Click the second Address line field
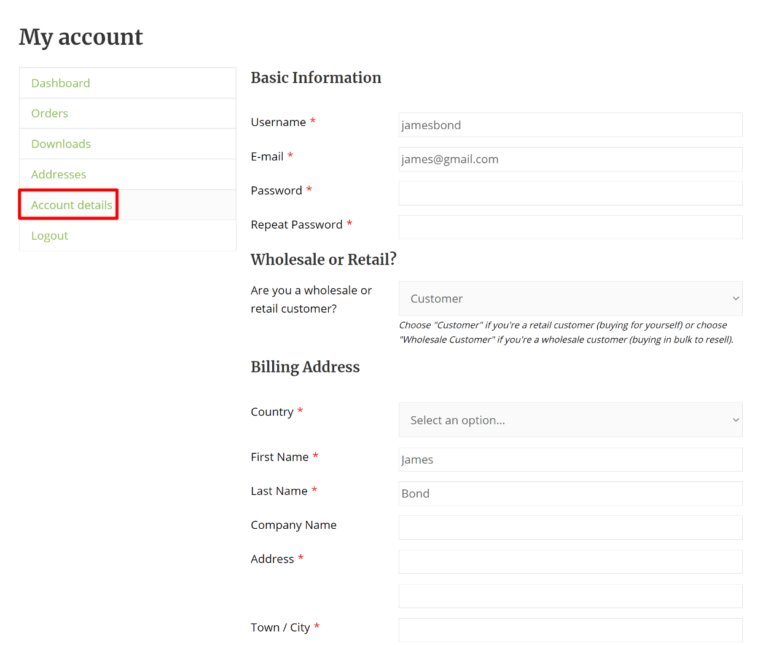The height and width of the screenshot is (645, 768). [570, 596]
